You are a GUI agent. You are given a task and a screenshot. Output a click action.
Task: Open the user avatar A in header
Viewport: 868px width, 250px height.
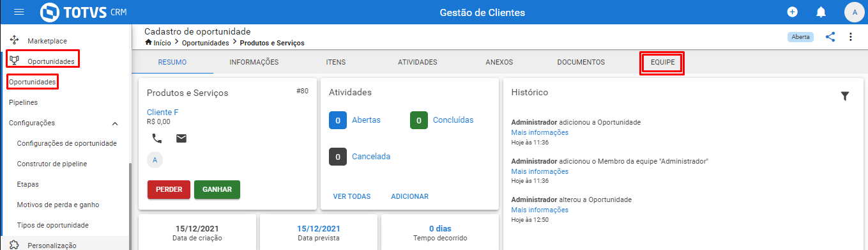[x=855, y=12]
